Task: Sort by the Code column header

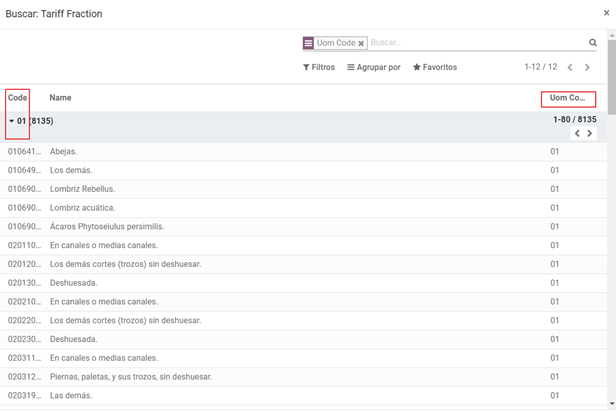Action: coord(17,98)
